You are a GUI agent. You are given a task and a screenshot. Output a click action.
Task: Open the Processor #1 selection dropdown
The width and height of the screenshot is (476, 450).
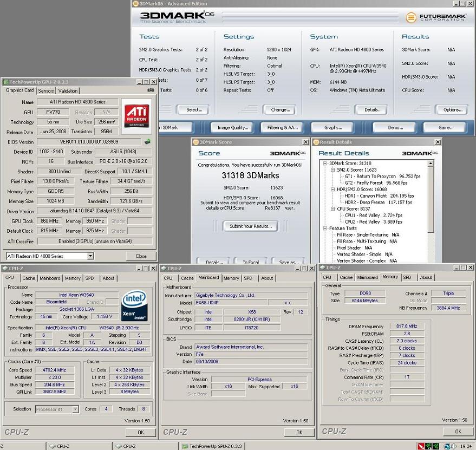pos(75,409)
